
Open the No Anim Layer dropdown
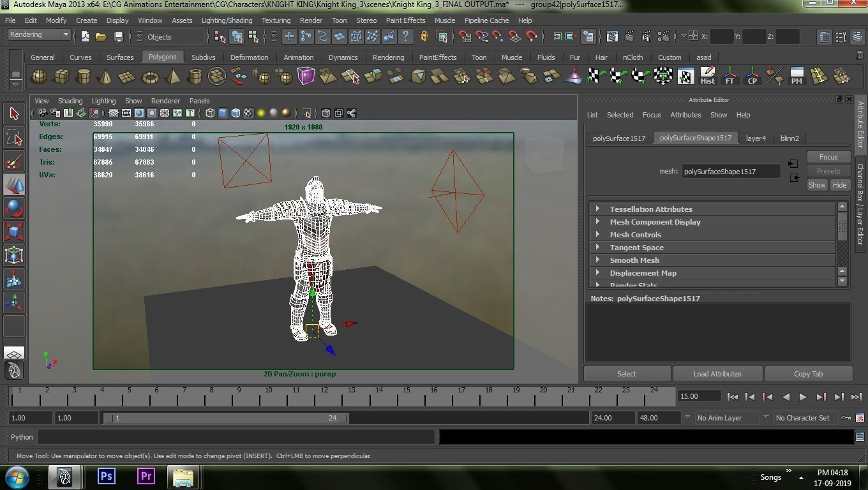pyautogui.click(x=726, y=418)
